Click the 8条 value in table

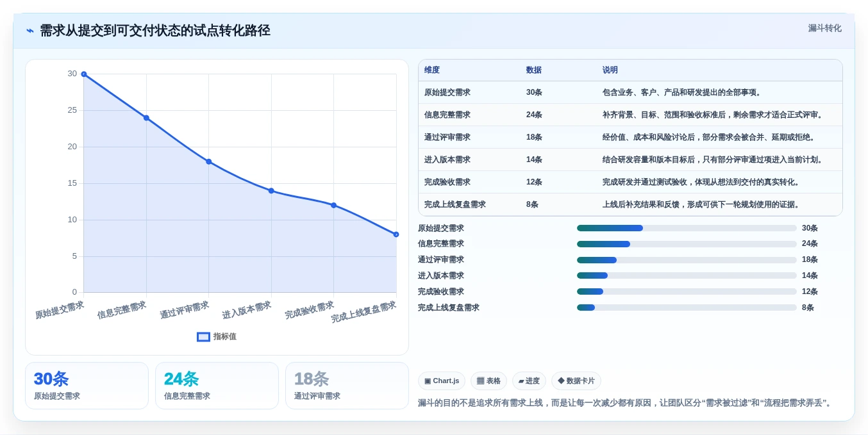point(532,204)
